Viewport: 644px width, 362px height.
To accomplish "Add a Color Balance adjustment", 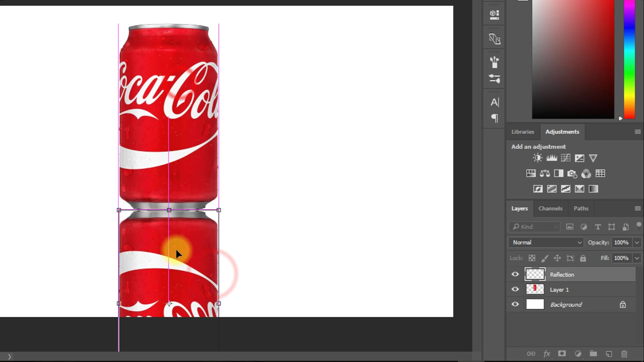I will pos(545,173).
